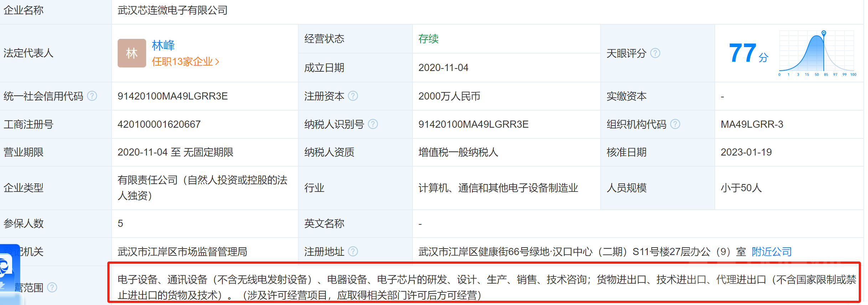Viewport: 868px width, 305px height.
Task: Click staff size 小于50人
Action: pyautogui.click(x=741, y=188)
